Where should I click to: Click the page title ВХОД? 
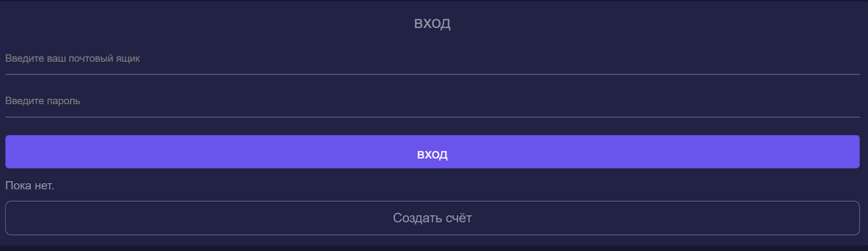click(x=432, y=23)
